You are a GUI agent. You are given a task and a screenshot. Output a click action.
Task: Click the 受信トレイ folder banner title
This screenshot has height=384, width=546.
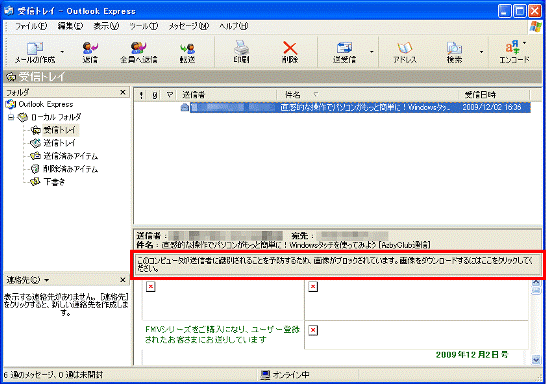tap(41, 77)
